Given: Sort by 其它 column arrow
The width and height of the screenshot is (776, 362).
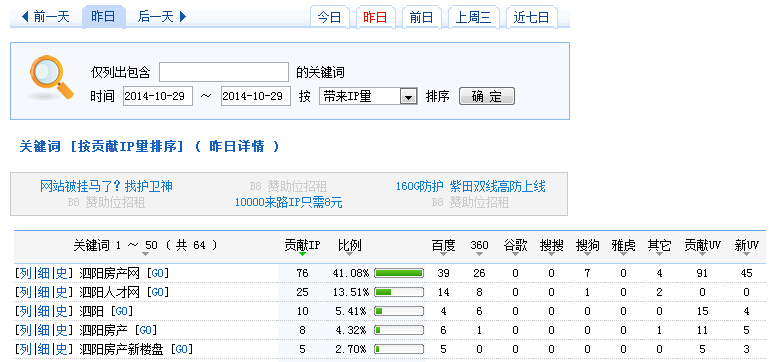Looking at the screenshot, I should pos(659,254).
